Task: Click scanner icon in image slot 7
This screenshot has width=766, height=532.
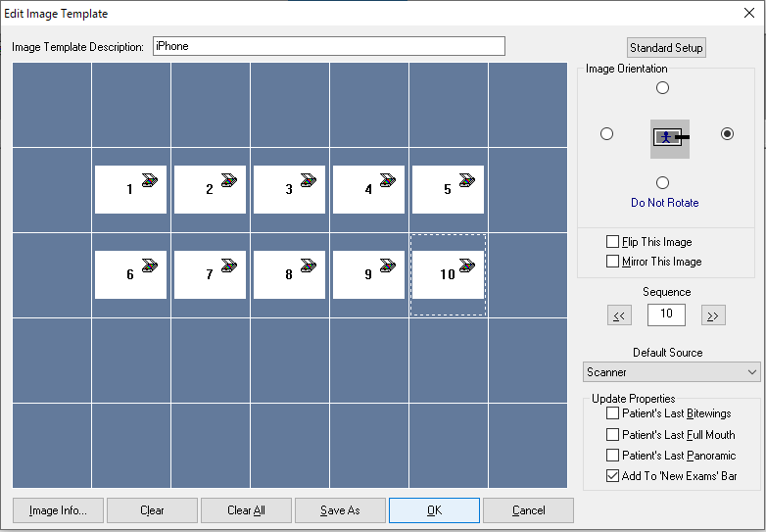Action: coord(229,266)
